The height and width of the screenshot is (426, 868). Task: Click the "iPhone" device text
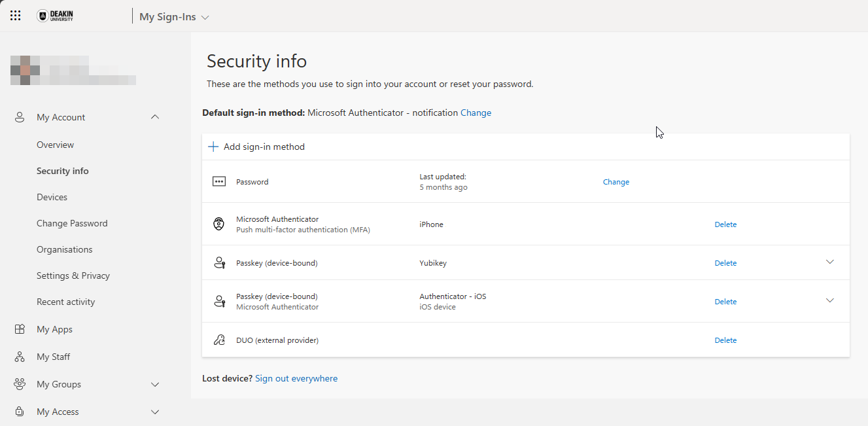tap(431, 224)
